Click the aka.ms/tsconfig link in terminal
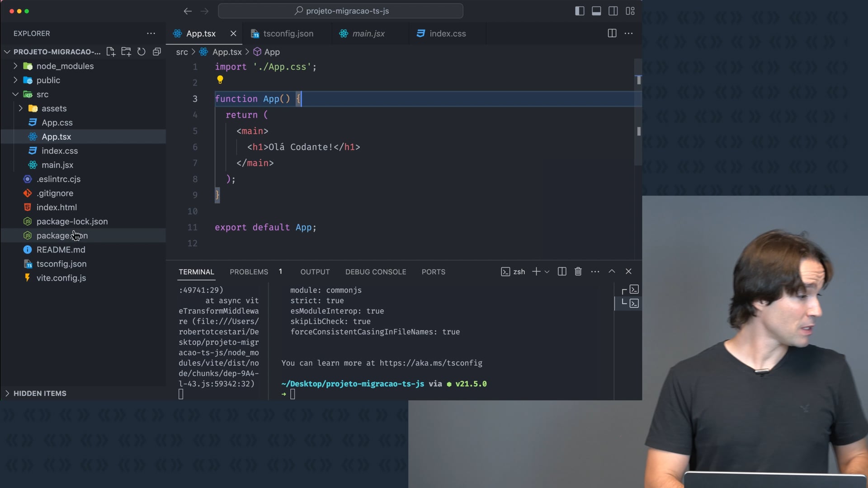This screenshot has width=868, height=488. click(430, 363)
